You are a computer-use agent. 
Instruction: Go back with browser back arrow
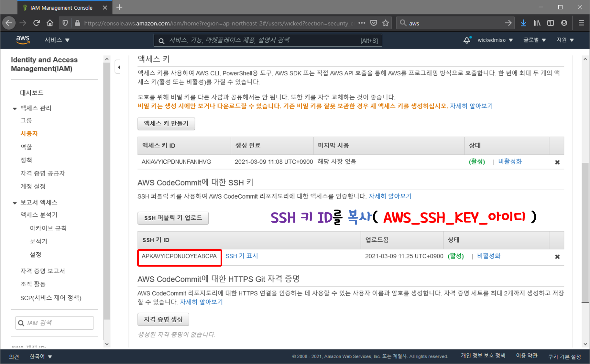coord(9,23)
